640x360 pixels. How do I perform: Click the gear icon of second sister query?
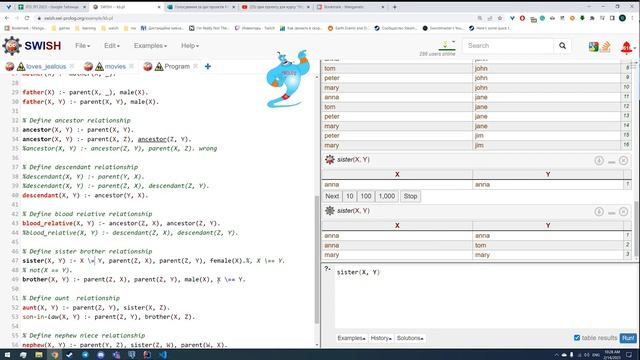click(x=329, y=211)
